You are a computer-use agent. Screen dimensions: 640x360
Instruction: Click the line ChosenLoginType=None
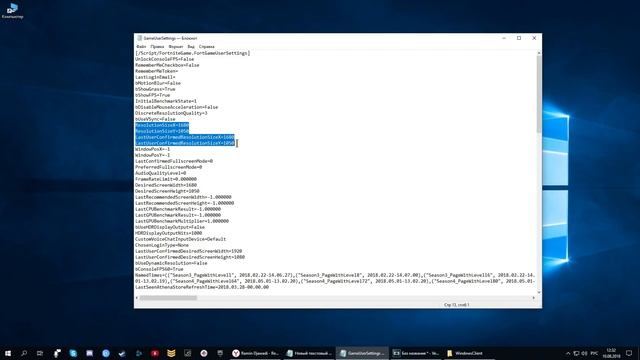(x=162, y=245)
